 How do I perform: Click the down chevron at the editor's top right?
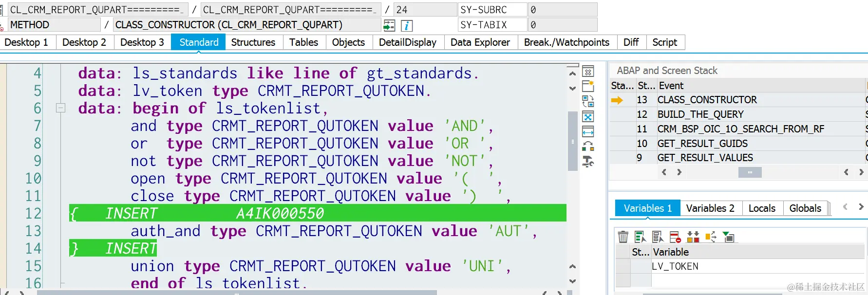[572, 88]
